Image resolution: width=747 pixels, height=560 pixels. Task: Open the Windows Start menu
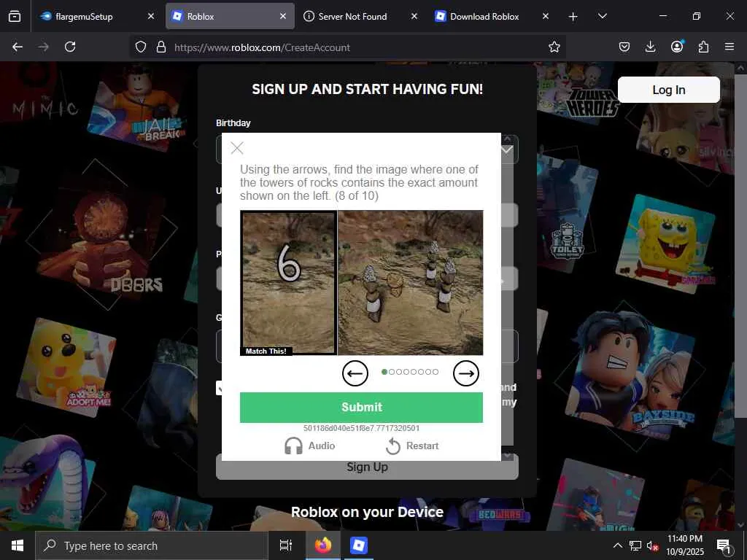[18, 545]
